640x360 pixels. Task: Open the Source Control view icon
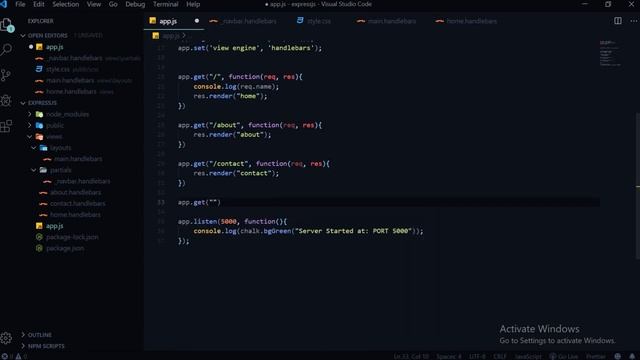pos(6,75)
